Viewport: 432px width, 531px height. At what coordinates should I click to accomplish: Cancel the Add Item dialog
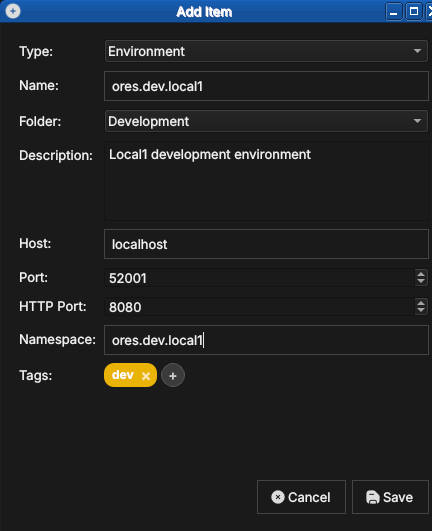[x=301, y=497]
